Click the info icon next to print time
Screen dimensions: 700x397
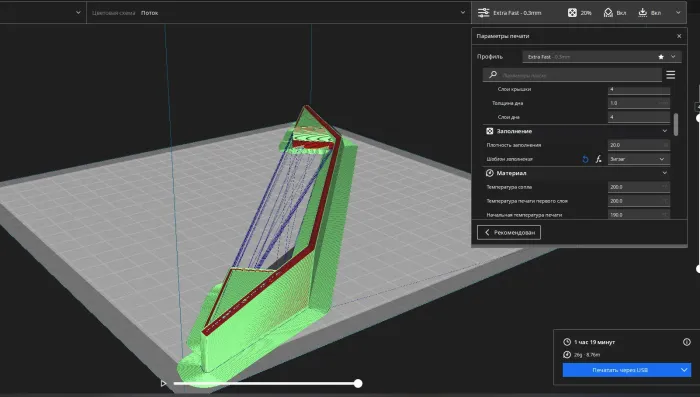[687, 342]
